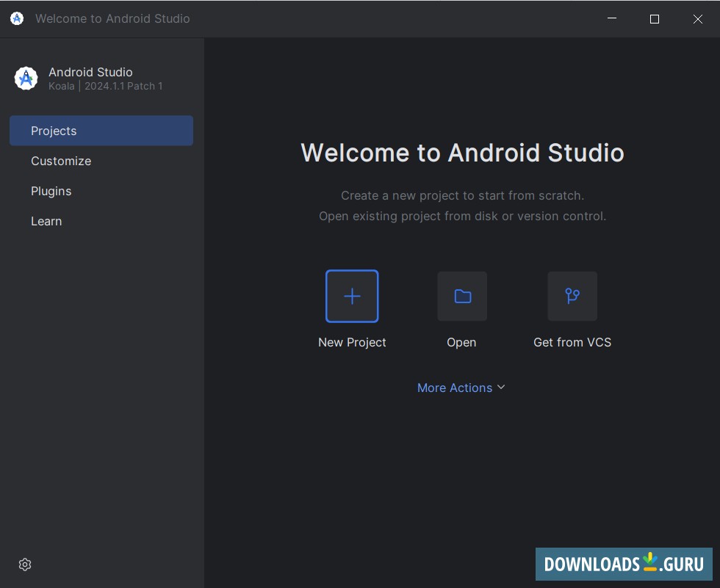This screenshot has width=720, height=588.
Task: Open the Plugins section
Action: click(51, 191)
